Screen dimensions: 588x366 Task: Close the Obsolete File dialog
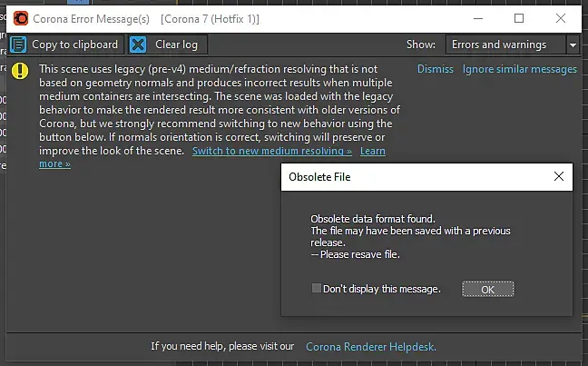[558, 177]
